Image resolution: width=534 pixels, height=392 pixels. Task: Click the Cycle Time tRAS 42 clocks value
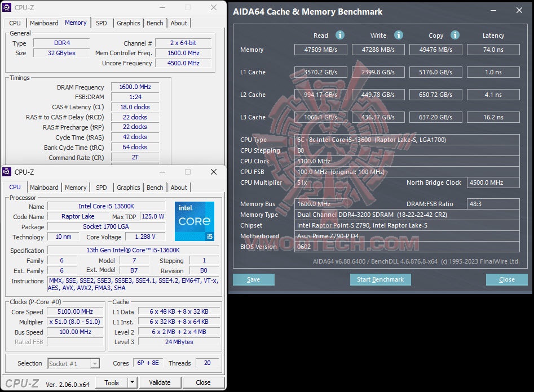[135, 137]
